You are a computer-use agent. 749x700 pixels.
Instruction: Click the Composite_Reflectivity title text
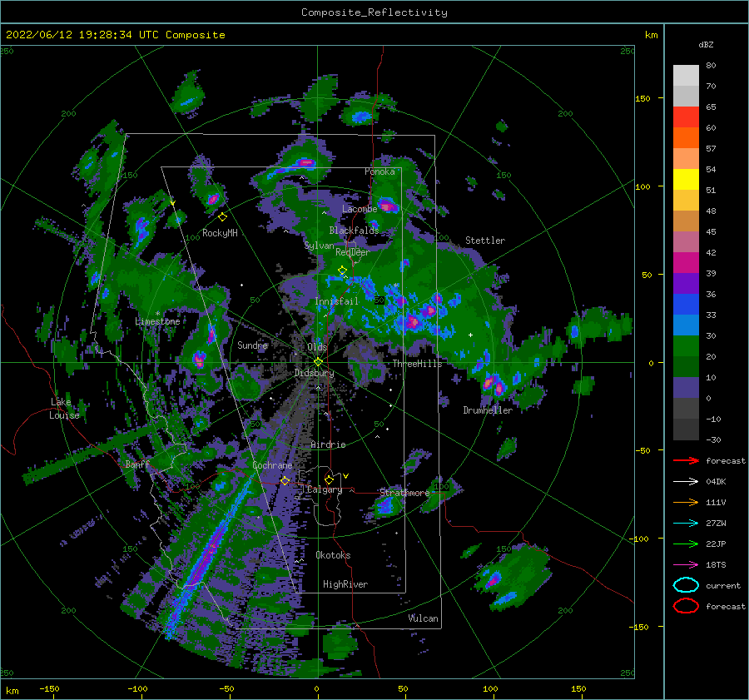(374, 12)
